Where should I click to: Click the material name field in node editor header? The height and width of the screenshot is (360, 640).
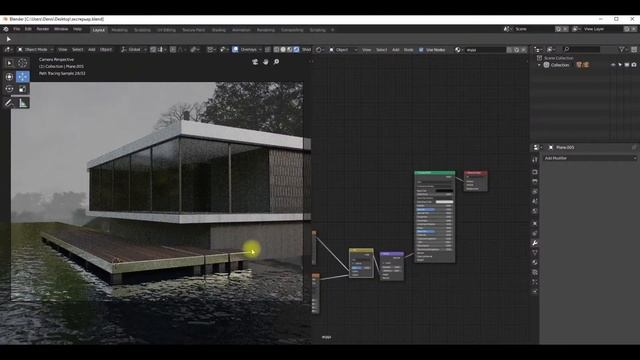486,50
